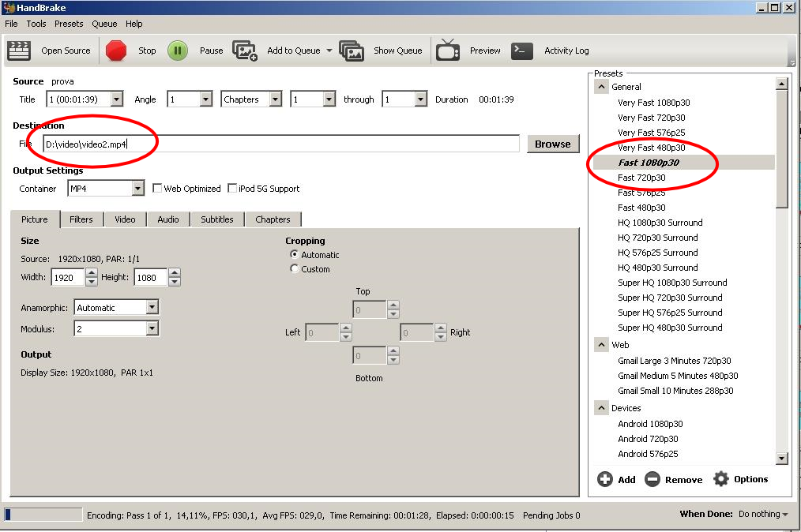Select HQ 1080p30 Surround preset
The width and height of the screenshot is (801, 532).
[x=660, y=223]
